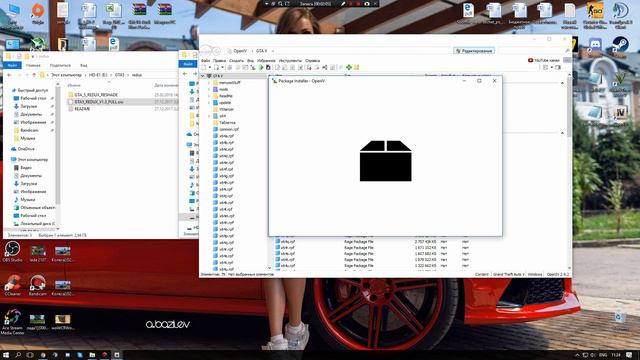The image size is (640, 360).
Task: Open Counter-Strike GO desktop shortcut
Action: click(x=595, y=16)
